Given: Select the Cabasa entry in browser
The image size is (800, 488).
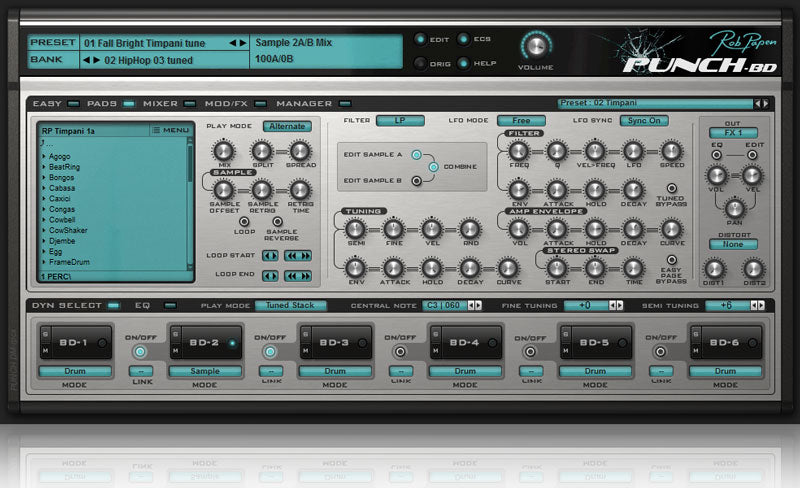Looking at the screenshot, I should (62, 188).
